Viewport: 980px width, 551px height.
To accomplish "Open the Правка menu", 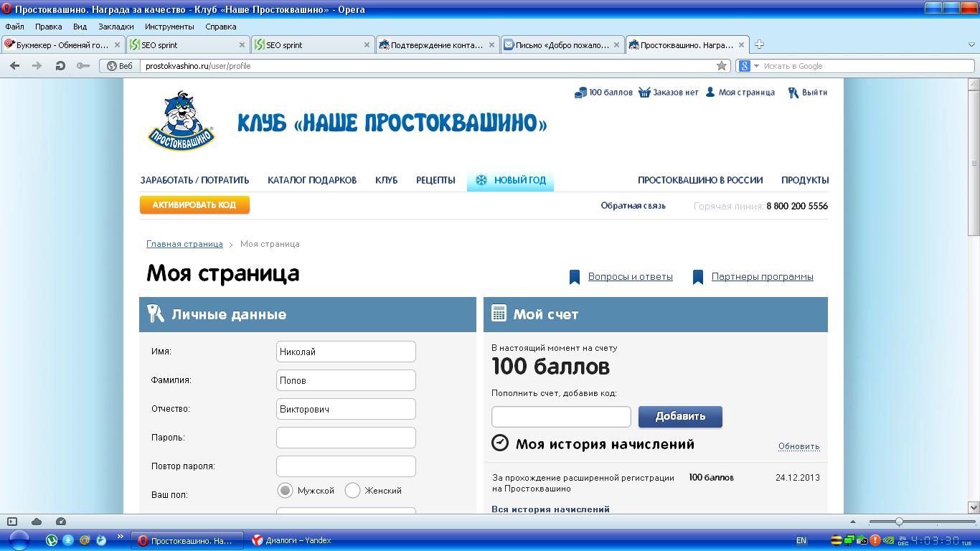I will [48, 27].
